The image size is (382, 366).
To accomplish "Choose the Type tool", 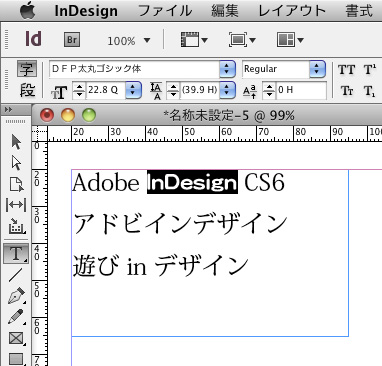I will (x=16, y=253).
